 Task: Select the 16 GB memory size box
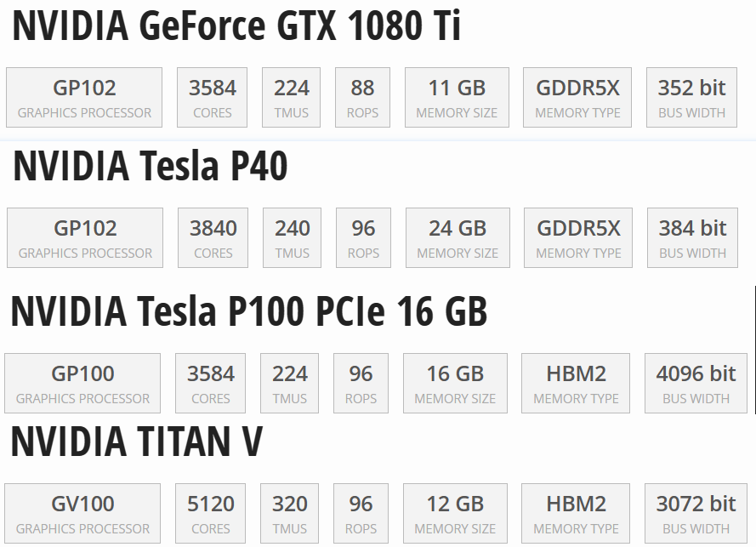455,384
